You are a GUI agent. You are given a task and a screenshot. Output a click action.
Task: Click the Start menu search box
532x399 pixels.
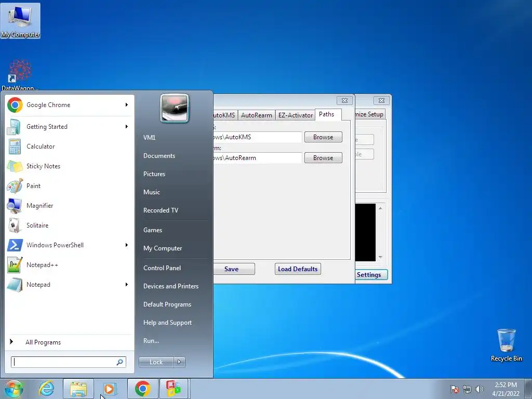tap(64, 362)
